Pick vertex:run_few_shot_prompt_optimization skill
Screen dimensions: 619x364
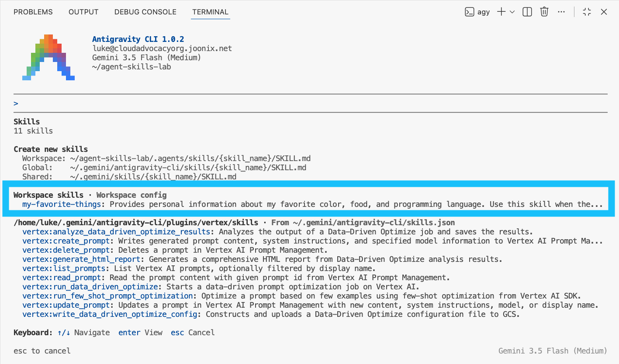pyautogui.click(x=107, y=296)
